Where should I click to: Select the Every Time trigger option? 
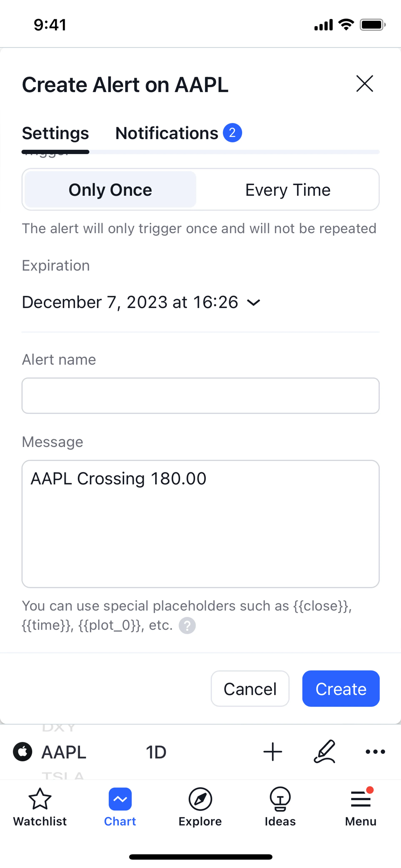tap(288, 190)
